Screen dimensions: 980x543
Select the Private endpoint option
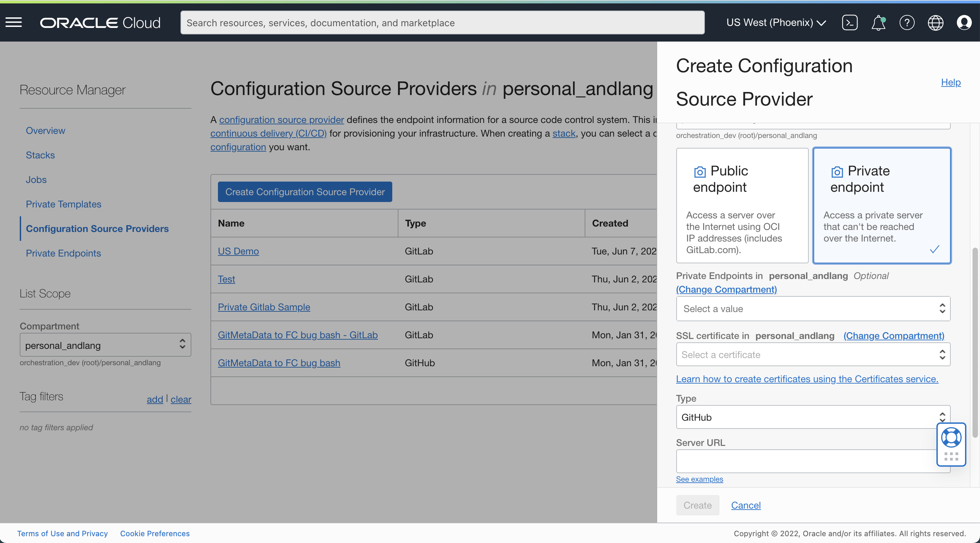pos(882,205)
